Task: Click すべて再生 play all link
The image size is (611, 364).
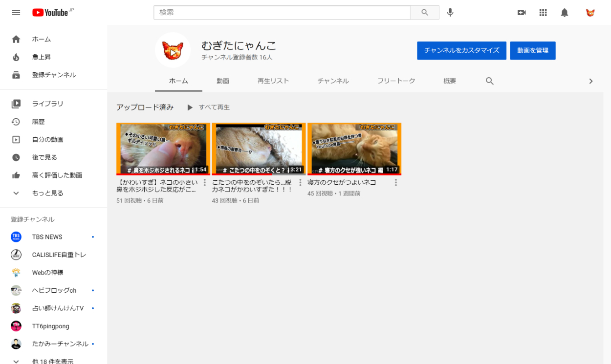Action: pos(209,107)
